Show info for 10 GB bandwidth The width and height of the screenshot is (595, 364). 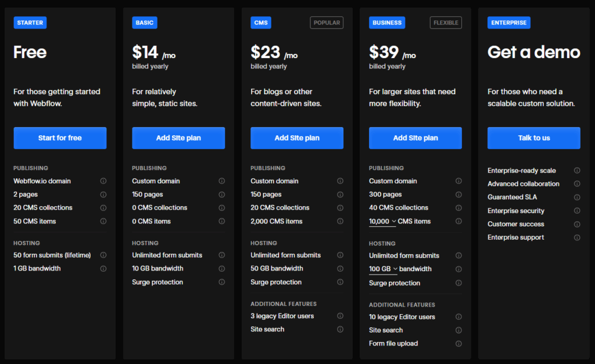pos(221,268)
